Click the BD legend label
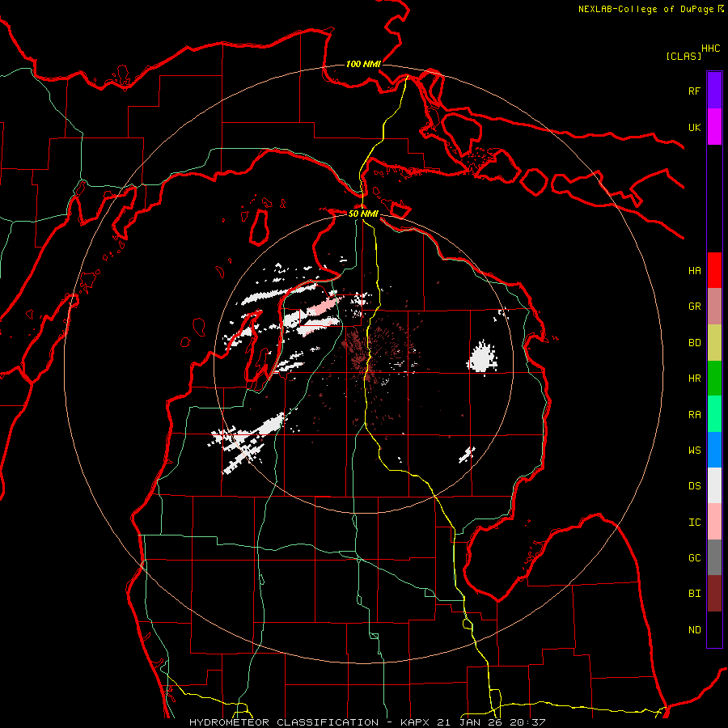The height and width of the screenshot is (728, 728). tap(694, 343)
